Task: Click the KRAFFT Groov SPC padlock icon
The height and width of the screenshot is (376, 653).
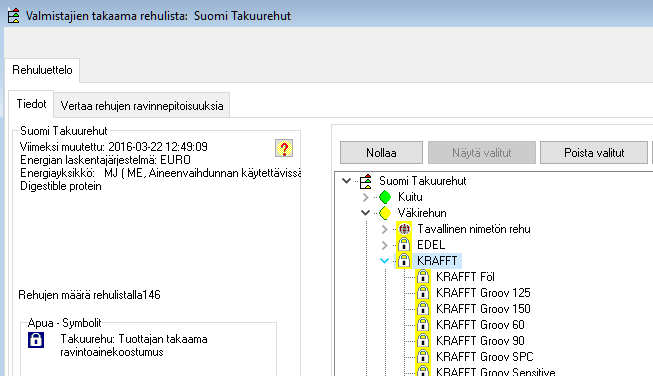Action: (423, 356)
